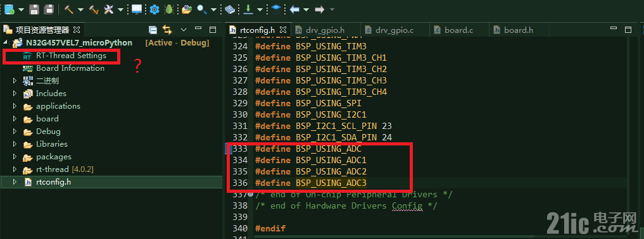This screenshot has width=644, height=239.
Task: Expand the packages folder
Action: [15, 157]
